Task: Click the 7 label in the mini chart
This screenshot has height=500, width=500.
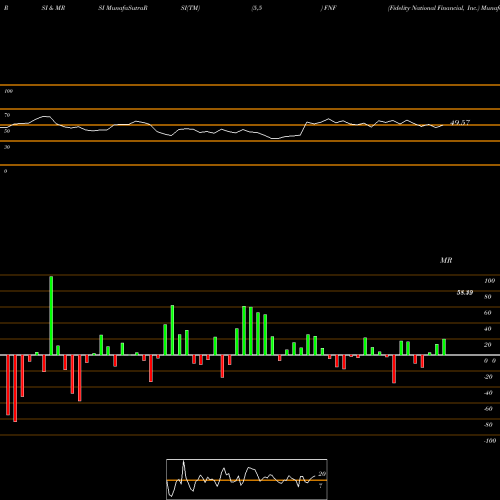Action: click(x=321, y=486)
